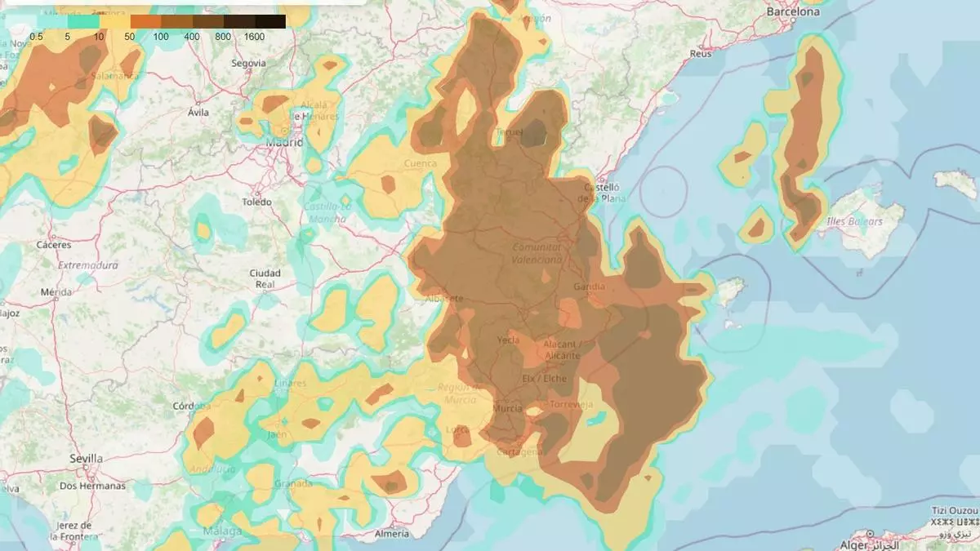Screen dimensions: 980x551
Task: Select the Toledo label on the map
Action: click(256, 202)
